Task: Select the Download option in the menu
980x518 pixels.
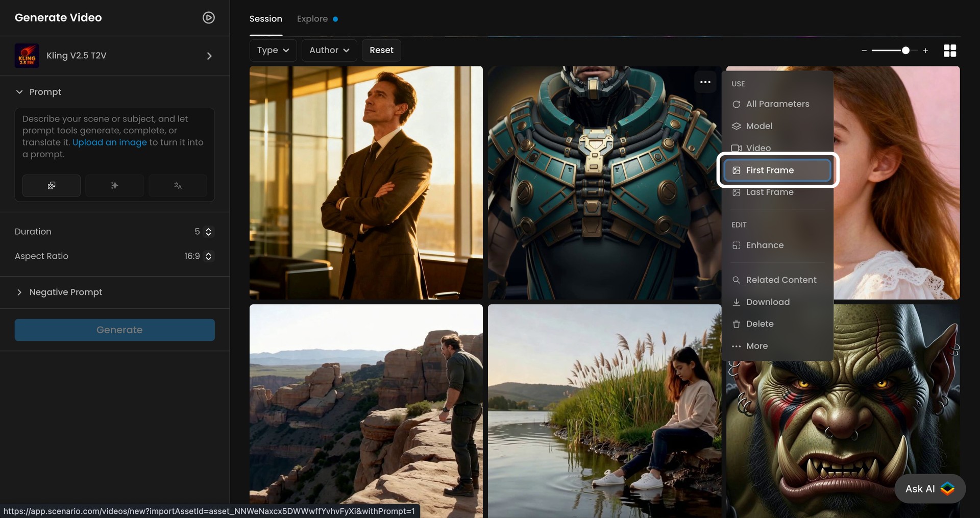Action: pyautogui.click(x=767, y=302)
